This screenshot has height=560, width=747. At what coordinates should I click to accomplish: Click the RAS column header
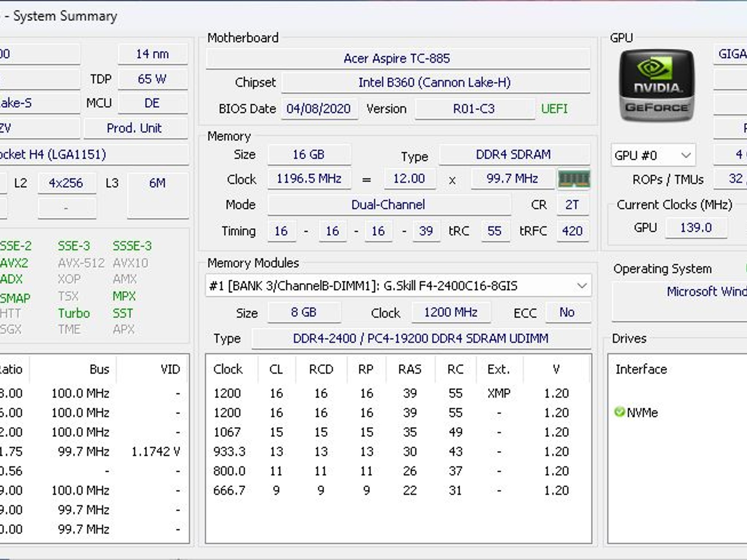pos(410,369)
